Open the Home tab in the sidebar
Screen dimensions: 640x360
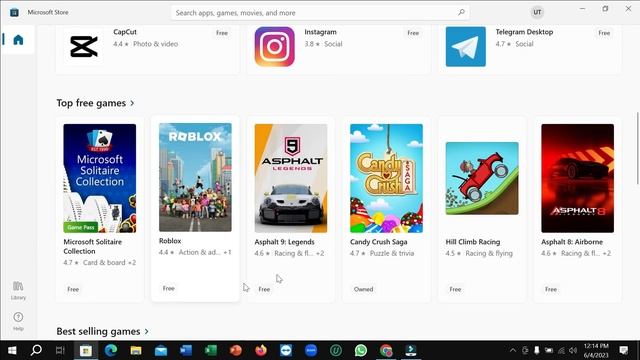(x=18, y=40)
